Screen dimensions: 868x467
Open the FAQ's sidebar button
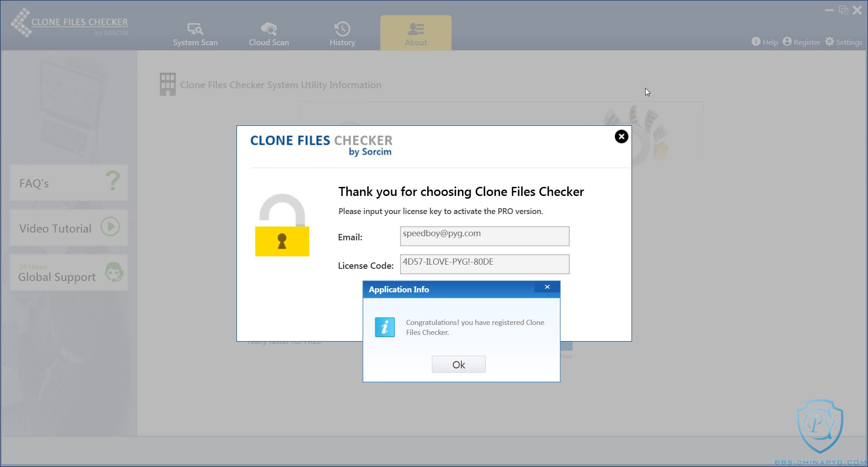(x=69, y=182)
